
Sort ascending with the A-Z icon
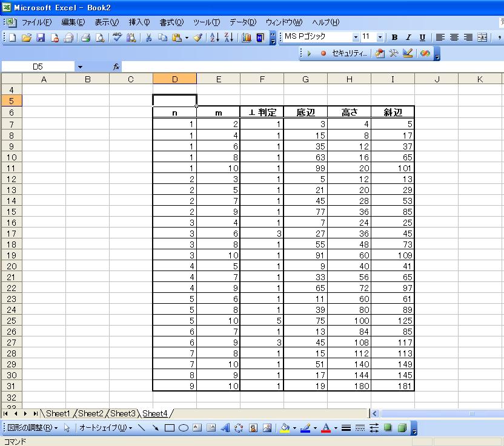point(214,38)
